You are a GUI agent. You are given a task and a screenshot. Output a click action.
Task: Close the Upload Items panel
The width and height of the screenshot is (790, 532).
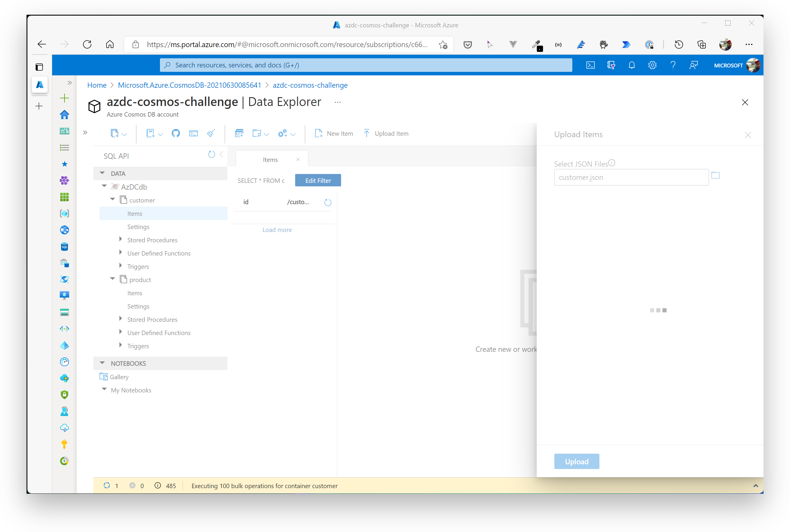pos(748,135)
